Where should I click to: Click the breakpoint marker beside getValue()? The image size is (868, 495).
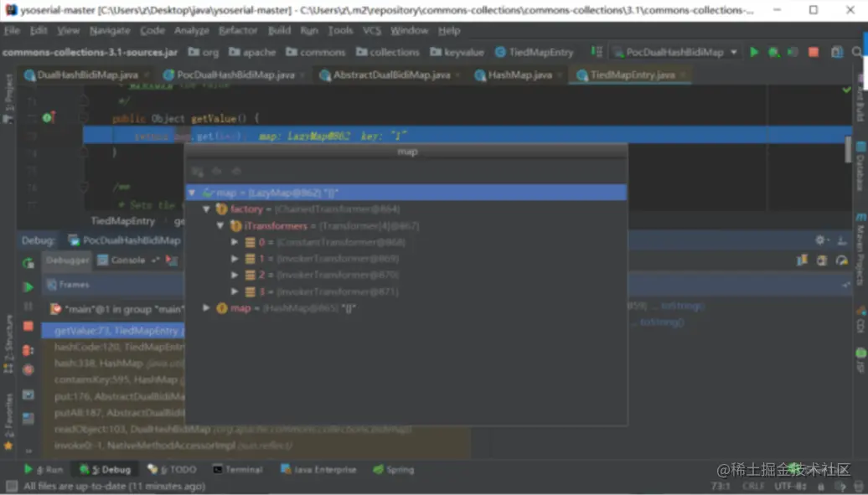[48, 117]
